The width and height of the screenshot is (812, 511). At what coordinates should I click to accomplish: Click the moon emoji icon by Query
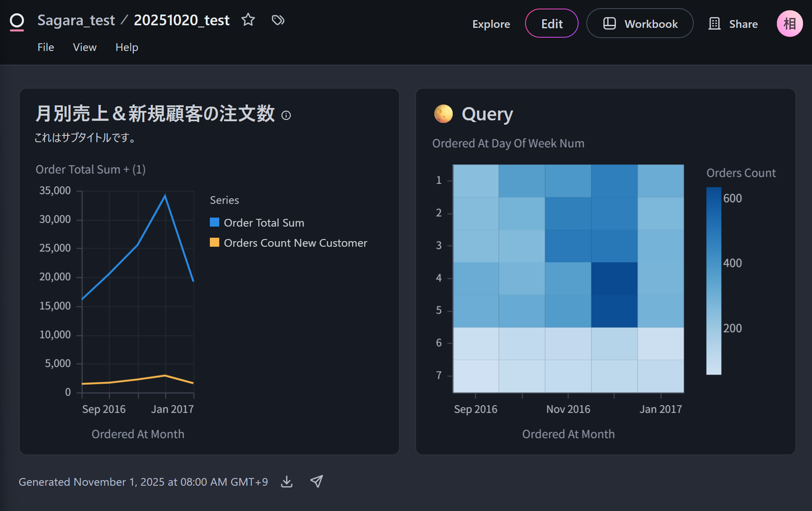pyautogui.click(x=443, y=114)
